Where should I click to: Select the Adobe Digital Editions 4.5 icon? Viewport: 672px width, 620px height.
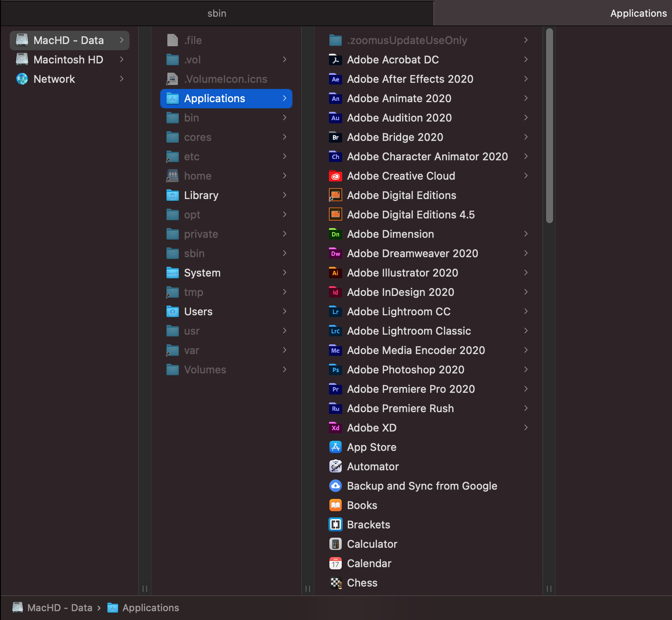(336, 214)
